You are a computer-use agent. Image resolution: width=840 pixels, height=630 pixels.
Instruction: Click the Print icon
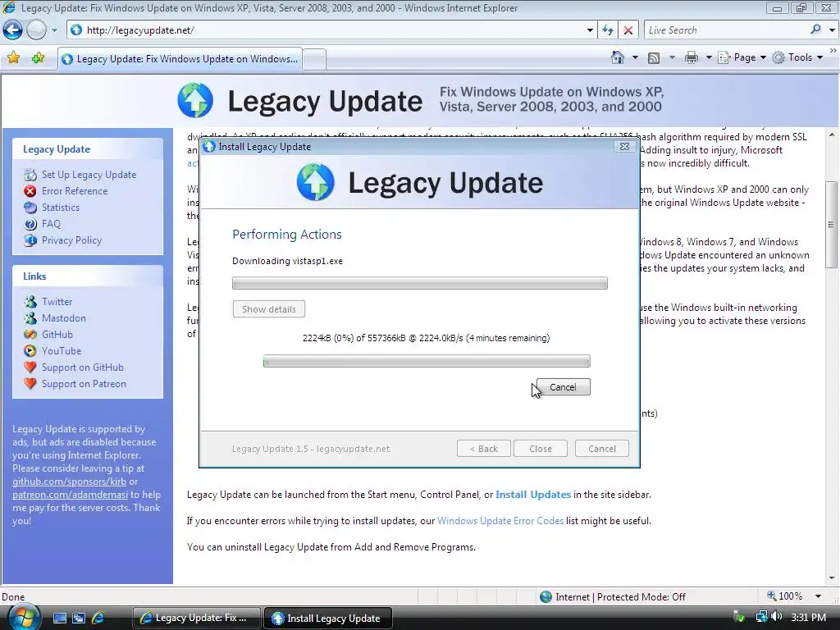pyautogui.click(x=691, y=57)
